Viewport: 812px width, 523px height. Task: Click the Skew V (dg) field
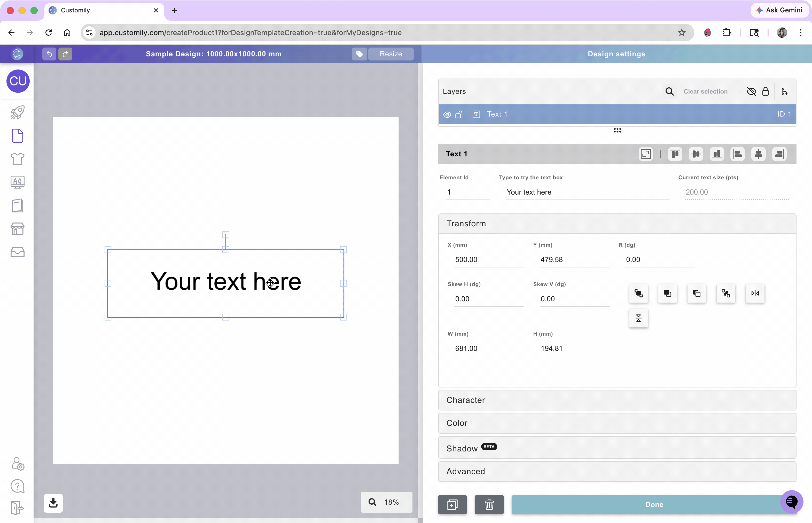(x=574, y=299)
